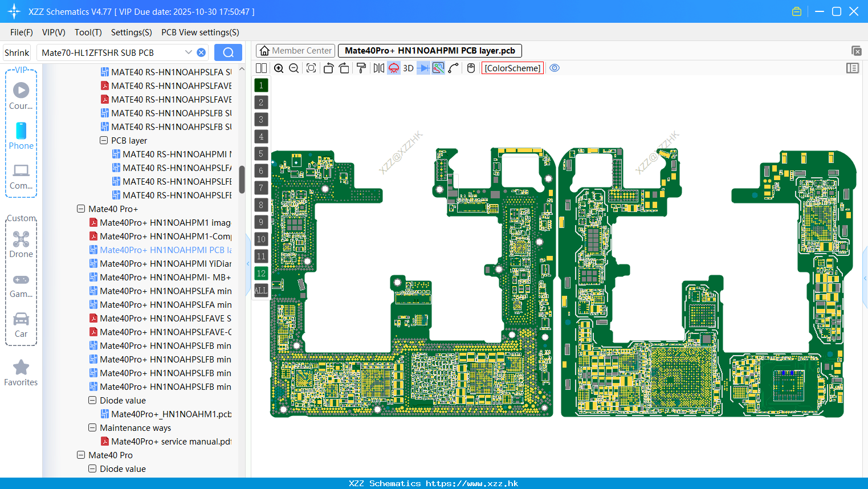Screen dimensions: 868x489
Task: Collapse the PCB layer tree node
Action: (x=104, y=140)
